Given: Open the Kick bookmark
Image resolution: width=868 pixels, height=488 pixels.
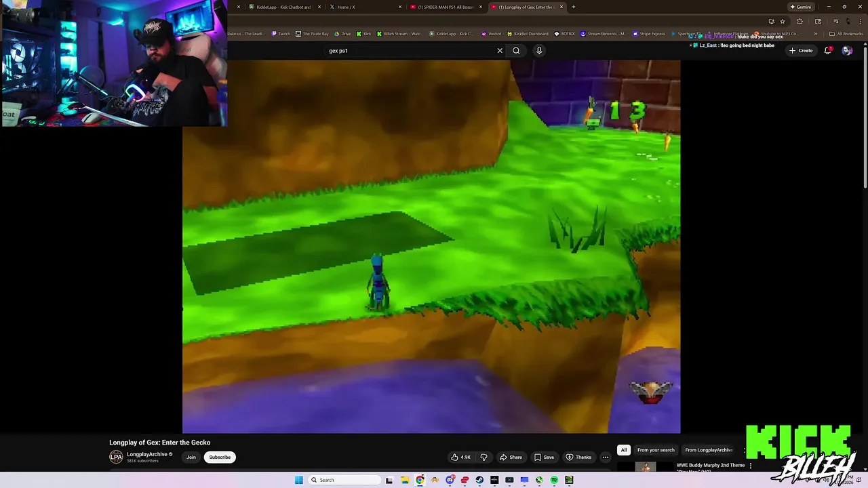Looking at the screenshot, I should pos(364,34).
